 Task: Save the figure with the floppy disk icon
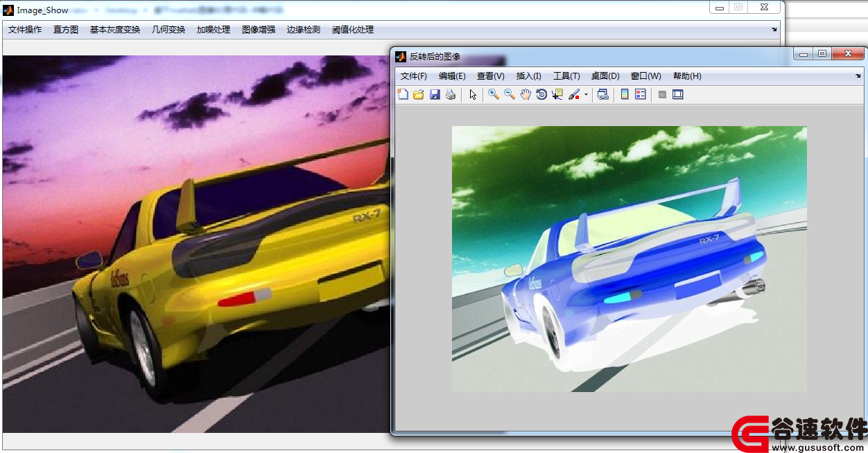click(x=435, y=94)
